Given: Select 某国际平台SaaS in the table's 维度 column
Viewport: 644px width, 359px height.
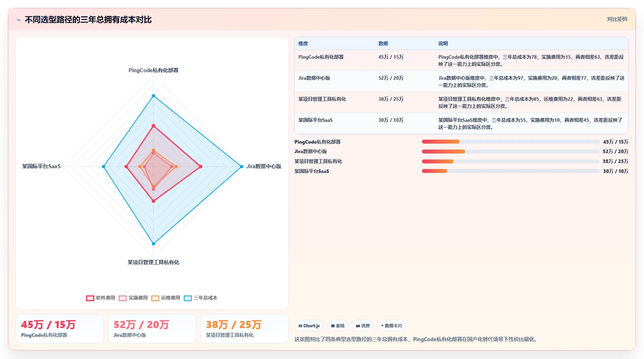Looking at the screenshot, I should (315, 120).
